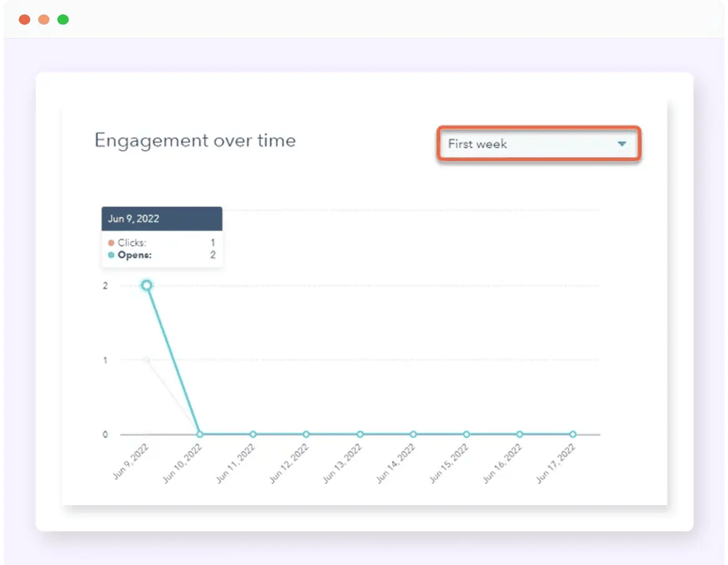Open the First week dropdown

(539, 143)
